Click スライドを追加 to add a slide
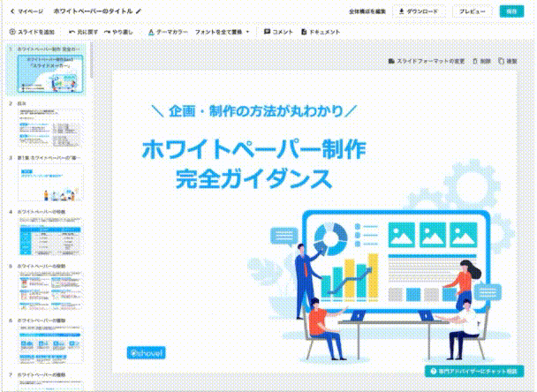This screenshot has width=537, height=392. click(x=31, y=31)
